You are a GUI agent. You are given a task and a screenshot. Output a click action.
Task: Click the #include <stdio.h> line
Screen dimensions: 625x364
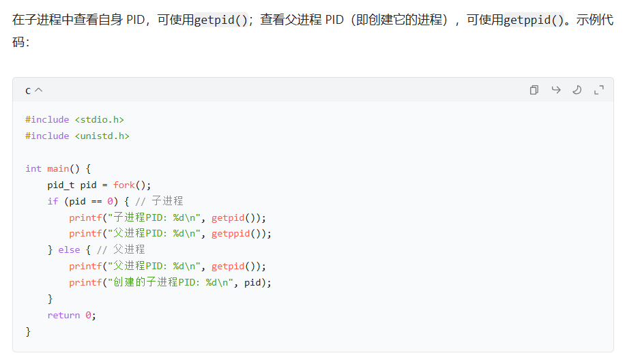74,119
